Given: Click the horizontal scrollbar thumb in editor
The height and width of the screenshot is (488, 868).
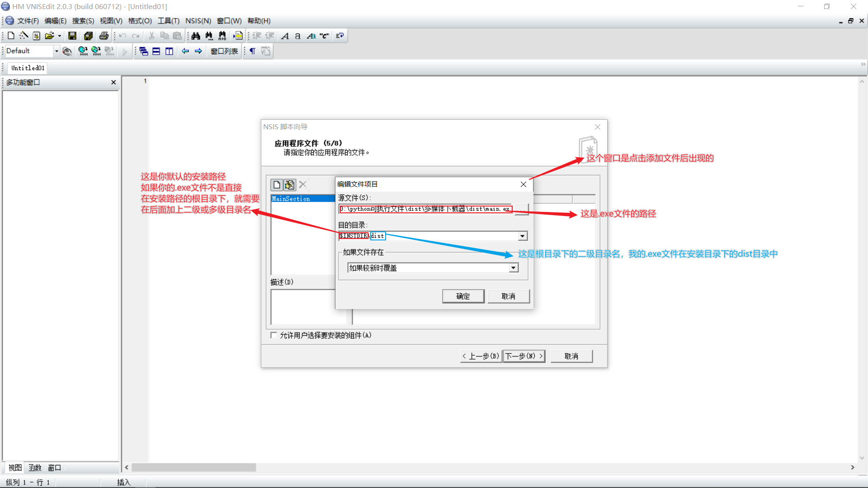Looking at the screenshot, I should click(x=193, y=467).
